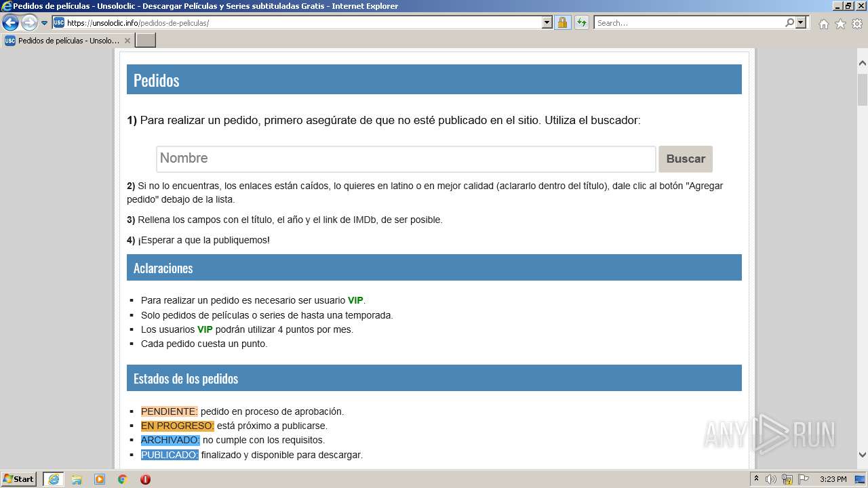Click the magnifier search icon

pos(789,22)
